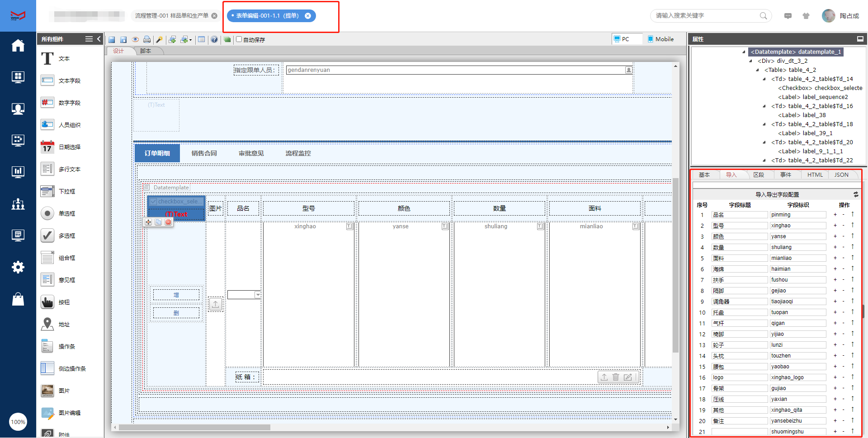Open the dropdown in the 品名 column
This screenshot has width=868, height=438.
[258, 295]
